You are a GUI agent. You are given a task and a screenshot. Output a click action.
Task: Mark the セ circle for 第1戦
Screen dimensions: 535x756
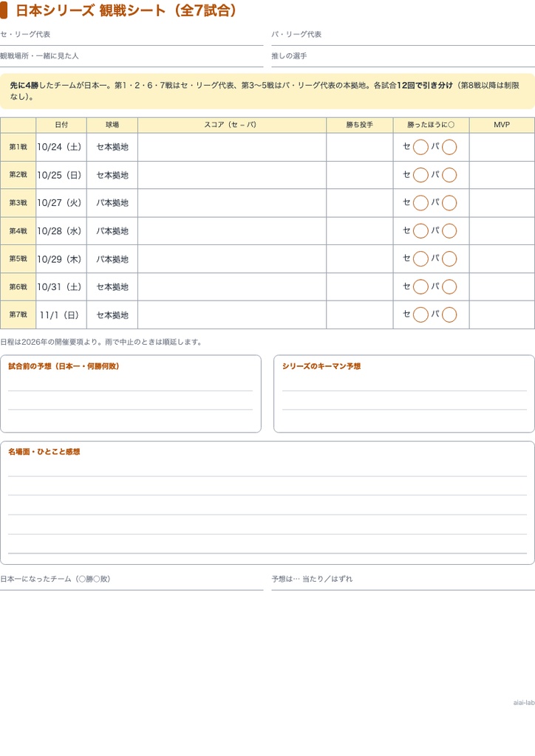(420, 147)
